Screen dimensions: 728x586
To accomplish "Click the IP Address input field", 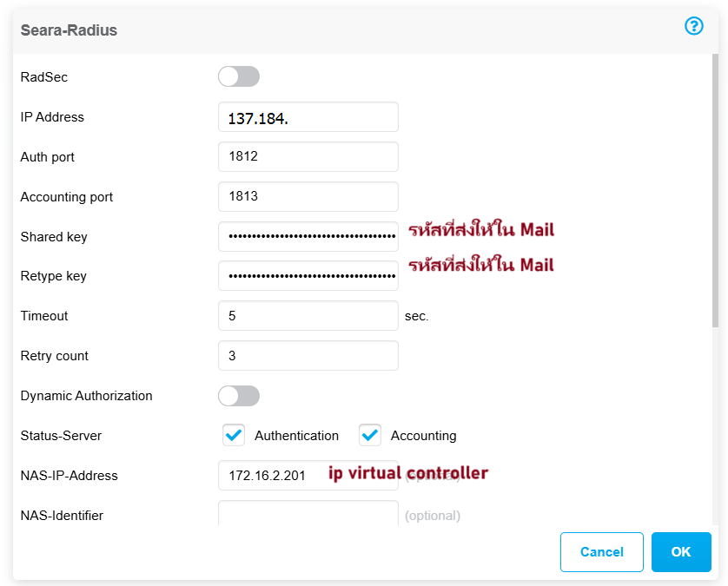I will [308, 117].
